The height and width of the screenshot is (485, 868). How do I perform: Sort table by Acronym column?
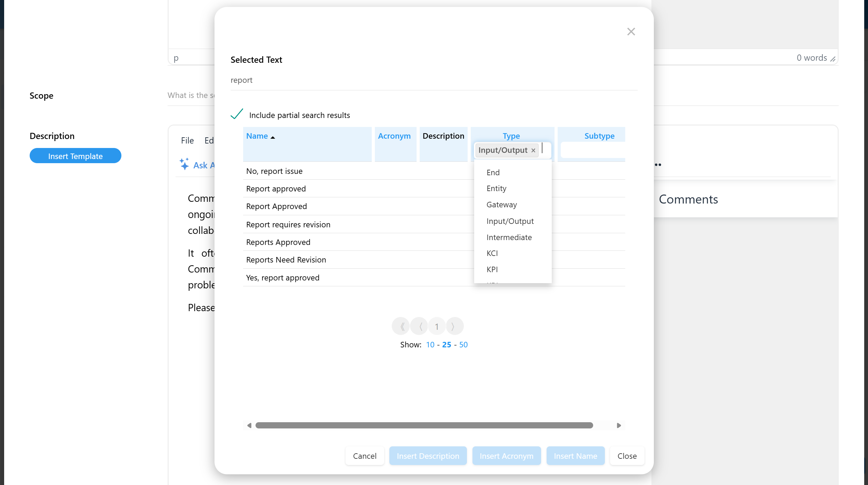(x=394, y=136)
